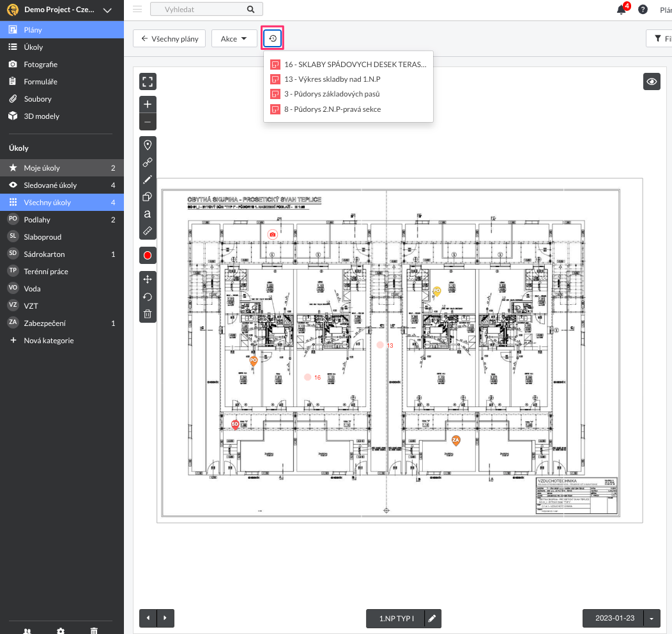This screenshot has width=672, height=634.
Task: Open the Akce dropdown menu
Action: pyautogui.click(x=234, y=39)
